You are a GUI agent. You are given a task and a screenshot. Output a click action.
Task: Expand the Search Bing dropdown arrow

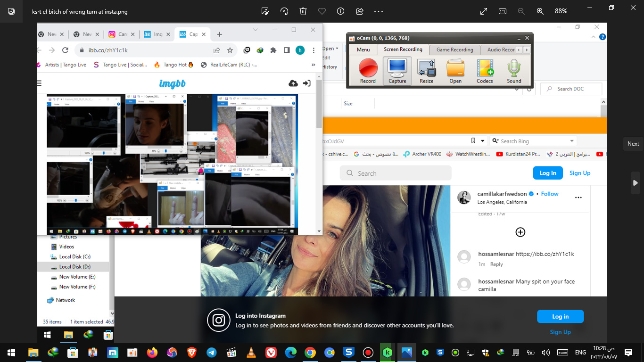pyautogui.click(x=572, y=141)
